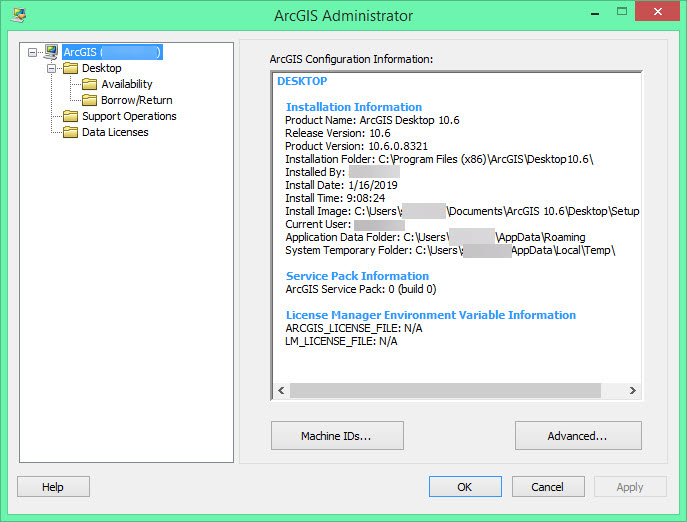Click the Service Pack Information heading
Viewport: 687px width, 522px height.
(x=358, y=276)
